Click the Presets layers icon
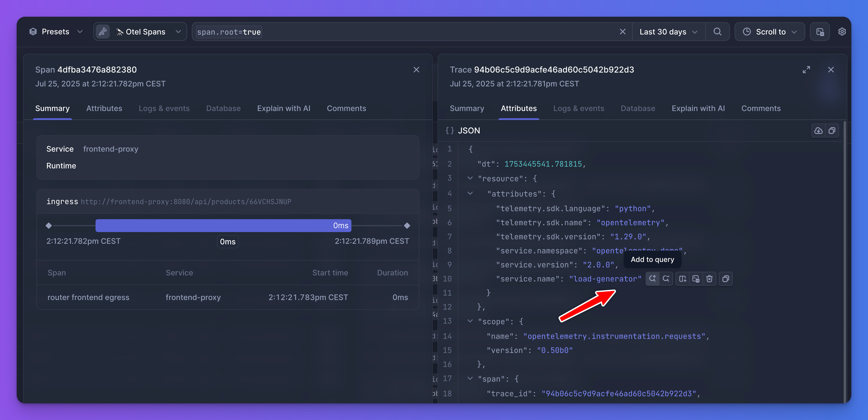The width and height of the screenshot is (868, 420). [x=33, y=32]
